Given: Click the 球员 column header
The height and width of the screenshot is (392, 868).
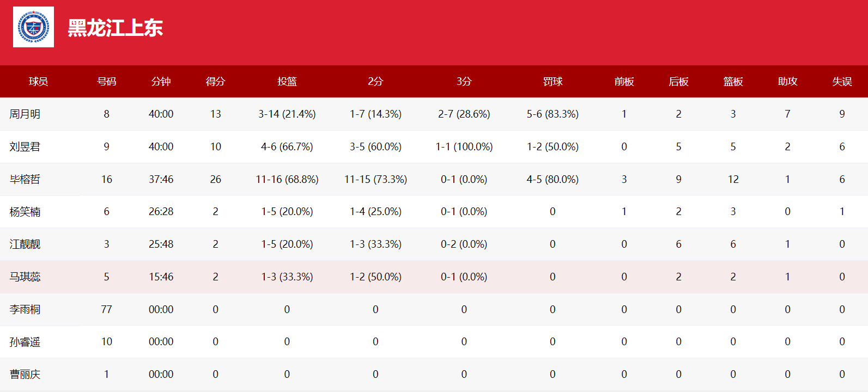Looking at the screenshot, I should [38, 82].
